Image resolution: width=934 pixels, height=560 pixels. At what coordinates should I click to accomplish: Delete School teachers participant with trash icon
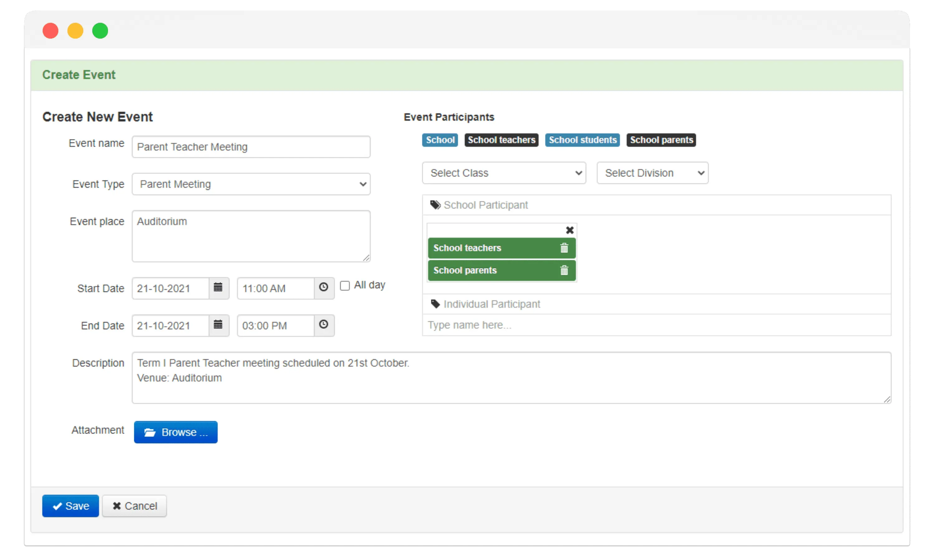564,248
